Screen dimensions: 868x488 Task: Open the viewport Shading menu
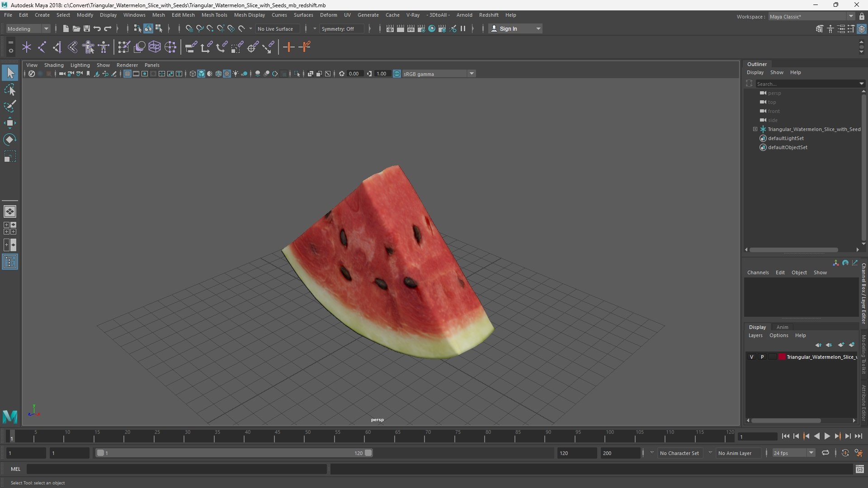pos(54,65)
